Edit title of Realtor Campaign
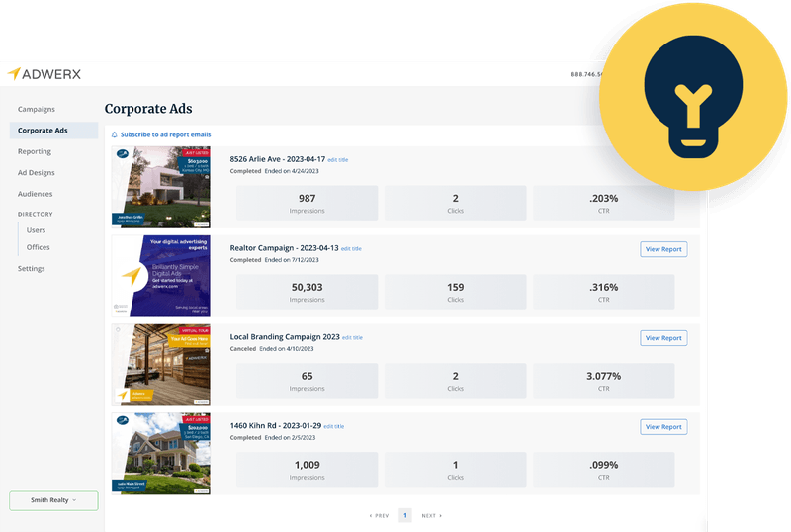 (351, 249)
